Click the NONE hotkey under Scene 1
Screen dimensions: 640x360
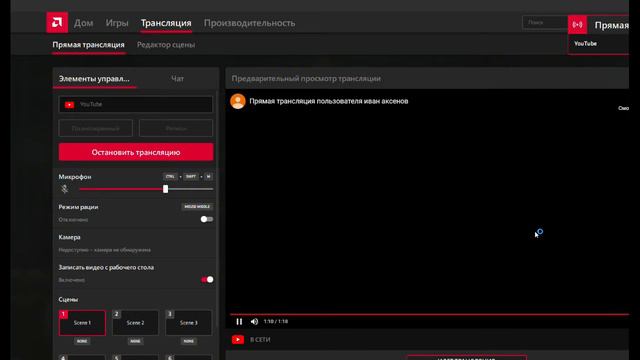82,341
